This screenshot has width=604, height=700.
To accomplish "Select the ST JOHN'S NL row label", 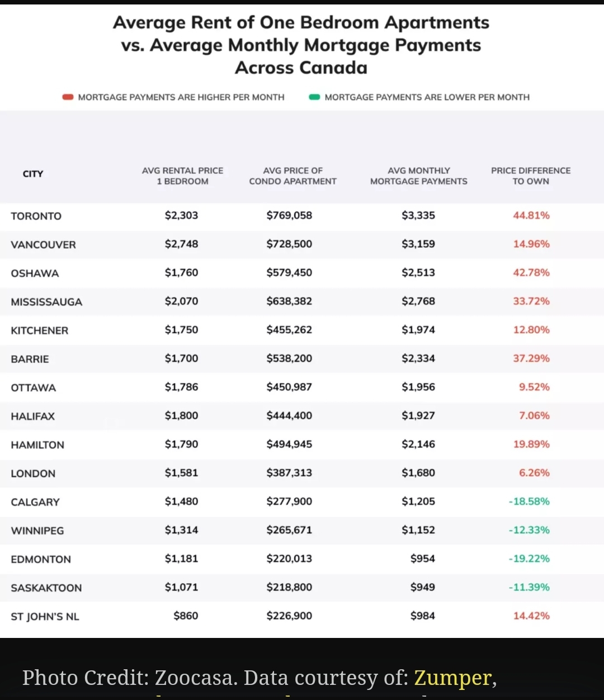I will (45, 617).
